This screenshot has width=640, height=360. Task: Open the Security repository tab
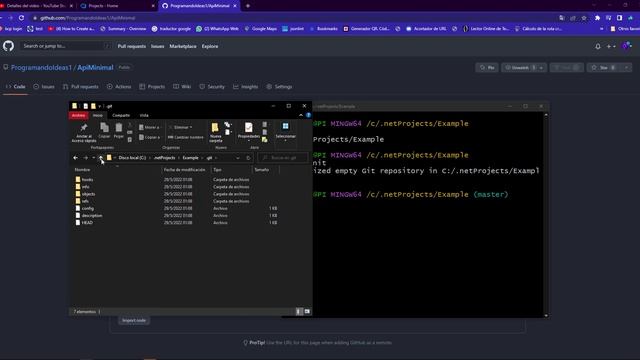(x=212, y=87)
